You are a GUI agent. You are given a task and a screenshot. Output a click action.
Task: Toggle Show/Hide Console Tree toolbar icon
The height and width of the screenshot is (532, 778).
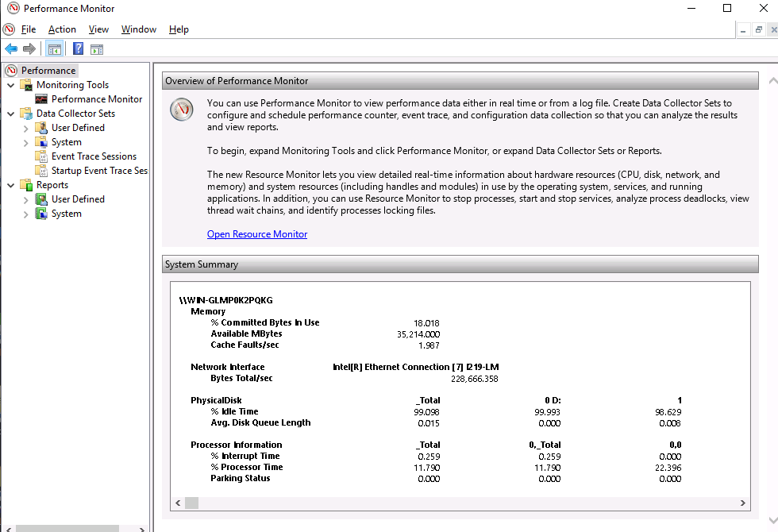(55, 48)
